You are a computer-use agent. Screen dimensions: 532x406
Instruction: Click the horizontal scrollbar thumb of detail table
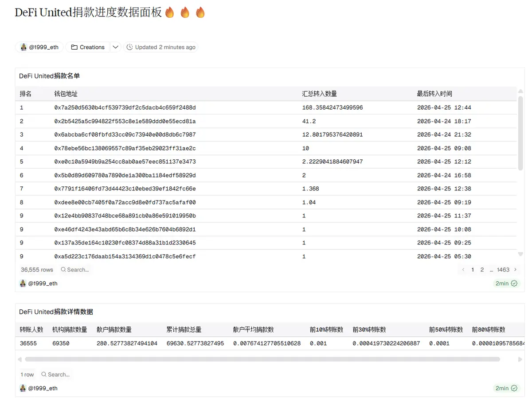[262, 359]
